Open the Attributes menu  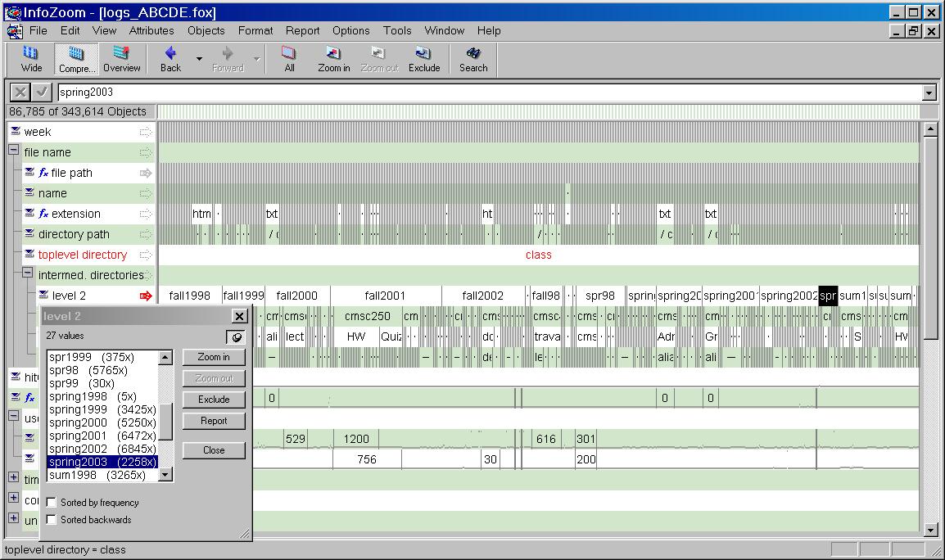coord(151,30)
